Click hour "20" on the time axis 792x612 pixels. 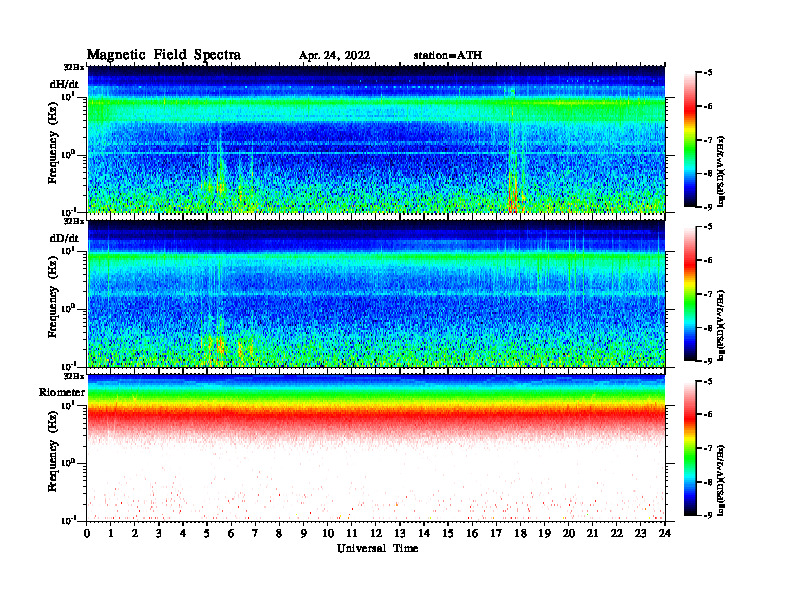point(569,534)
